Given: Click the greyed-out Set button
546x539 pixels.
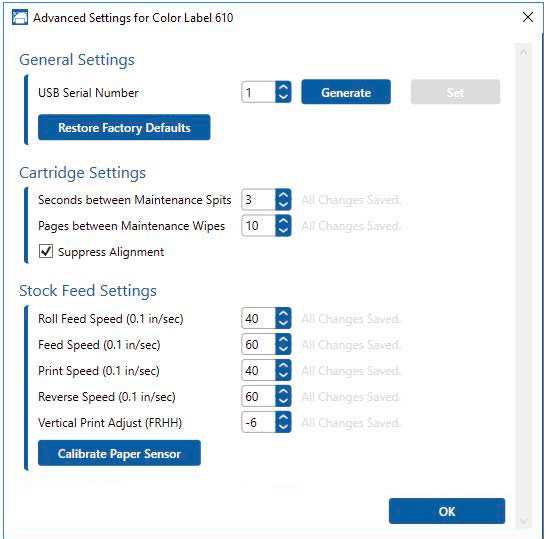Looking at the screenshot, I should (455, 92).
